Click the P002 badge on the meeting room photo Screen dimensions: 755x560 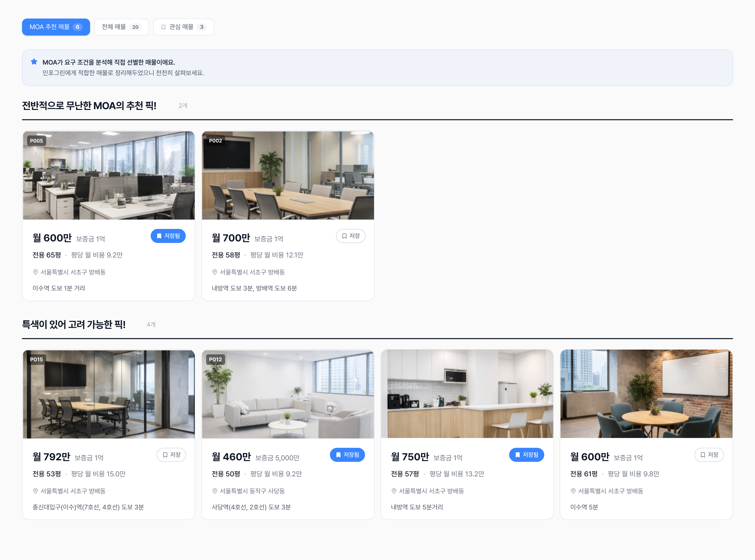pos(216,141)
